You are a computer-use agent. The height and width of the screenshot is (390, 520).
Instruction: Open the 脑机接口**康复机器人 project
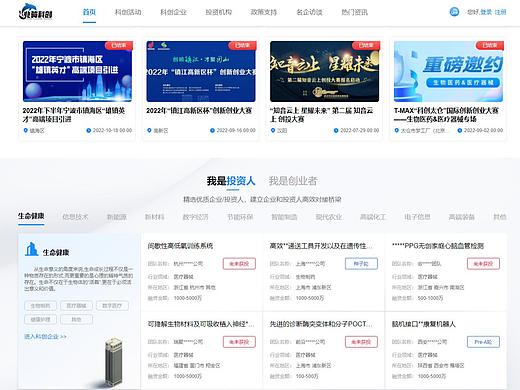(x=424, y=324)
